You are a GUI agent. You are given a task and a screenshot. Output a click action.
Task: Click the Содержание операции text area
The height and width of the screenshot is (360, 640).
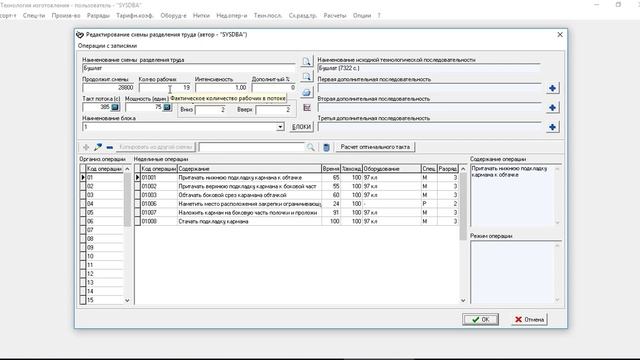pyautogui.click(x=512, y=195)
